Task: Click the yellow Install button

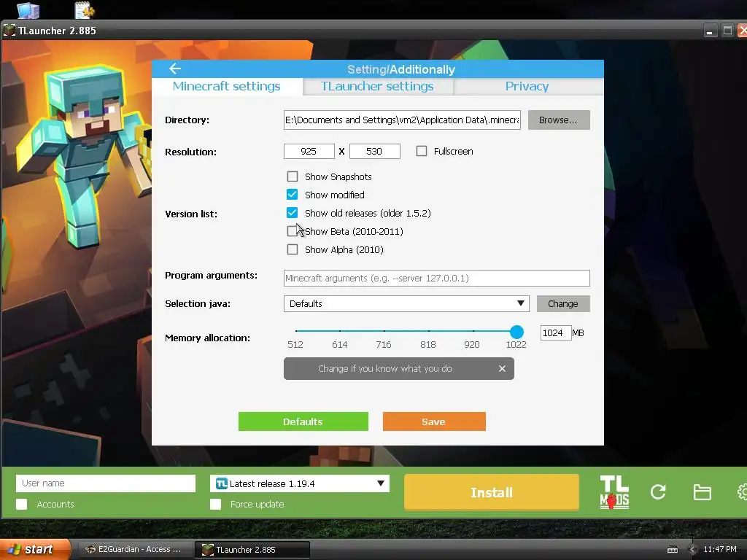Action: pyautogui.click(x=492, y=492)
